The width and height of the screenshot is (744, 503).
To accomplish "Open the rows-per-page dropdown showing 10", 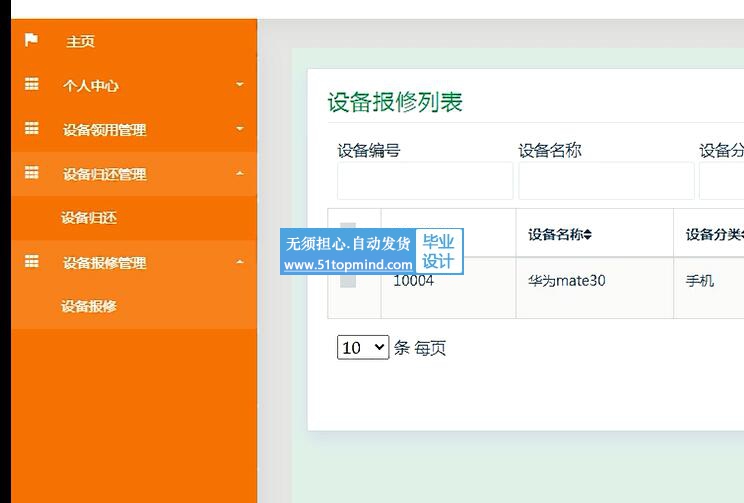I will coord(362,348).
